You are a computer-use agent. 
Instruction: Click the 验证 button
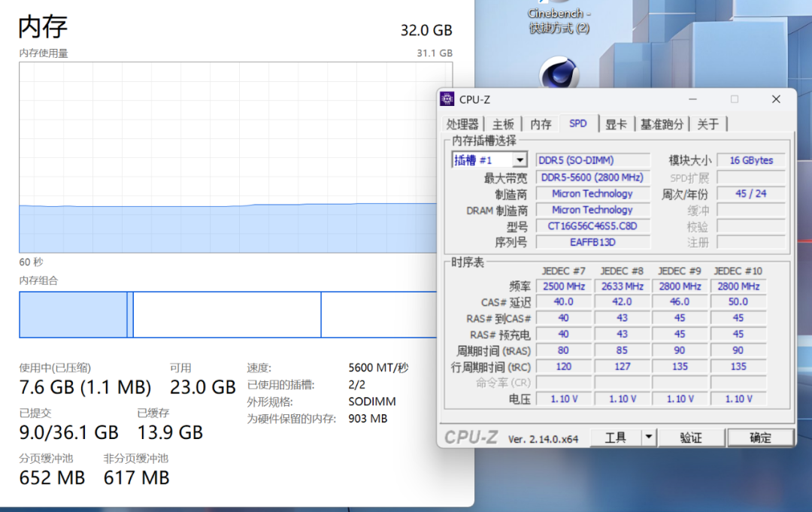pyautogui.click(x=691, y=438)
